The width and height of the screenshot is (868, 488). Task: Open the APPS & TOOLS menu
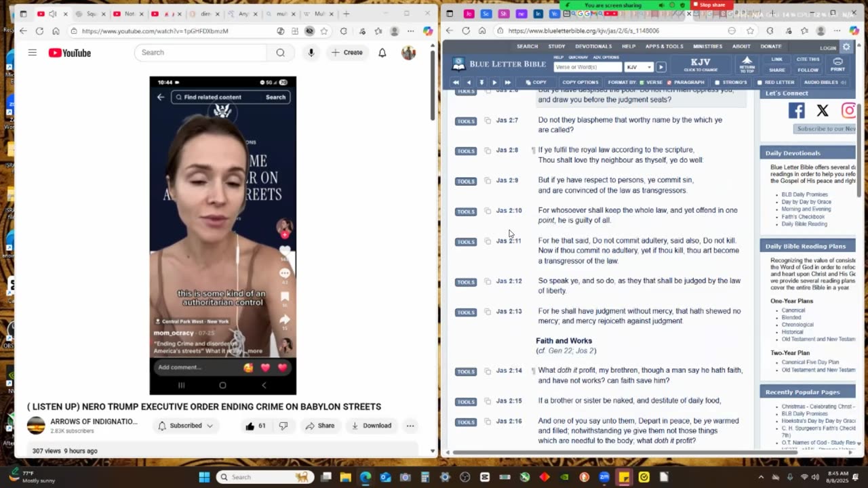pos(665,47)
